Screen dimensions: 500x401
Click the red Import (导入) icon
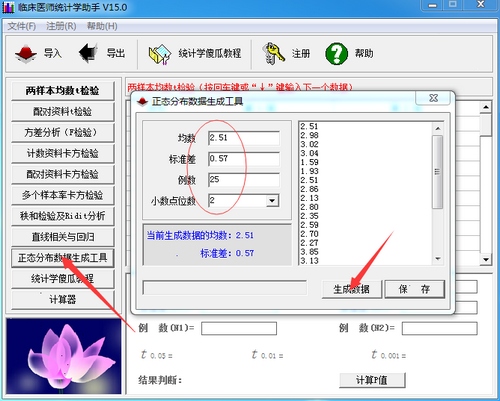(26, 53)
